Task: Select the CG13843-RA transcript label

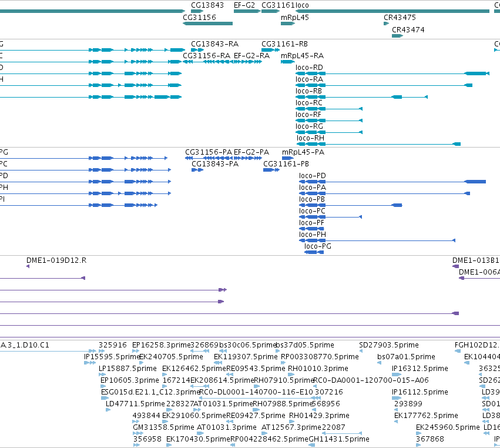Action: [x=214, y=44]
